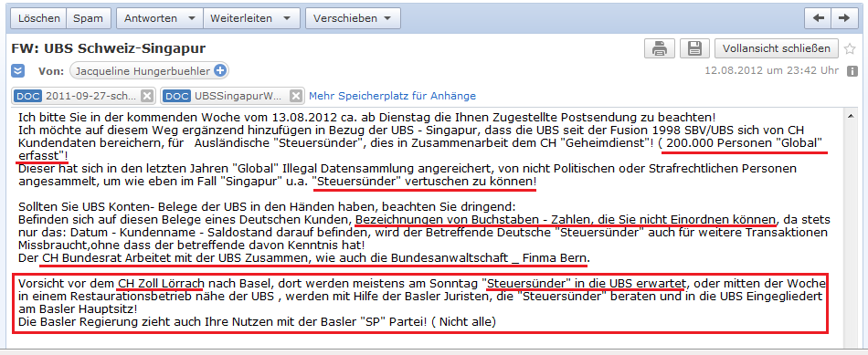Screen dimensions: 868x355
Task: Save the email with floppy disk icon
Action: 694,48
